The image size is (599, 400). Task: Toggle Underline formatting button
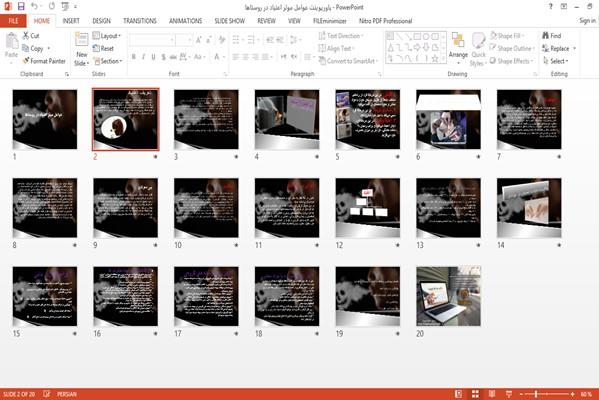(x=153, y=57)
